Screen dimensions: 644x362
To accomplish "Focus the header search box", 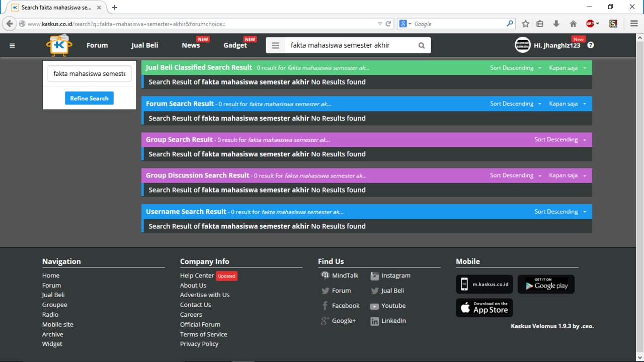I will coord(350,45).
